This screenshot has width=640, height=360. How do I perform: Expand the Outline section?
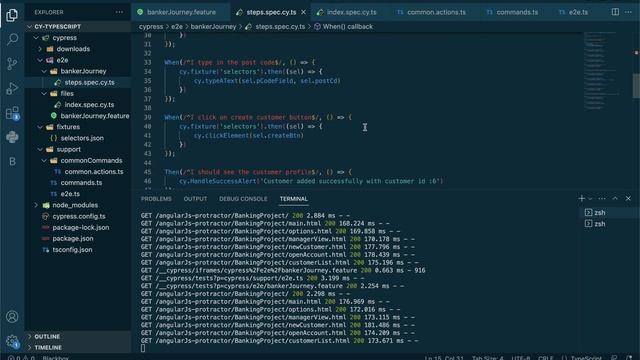78,336
